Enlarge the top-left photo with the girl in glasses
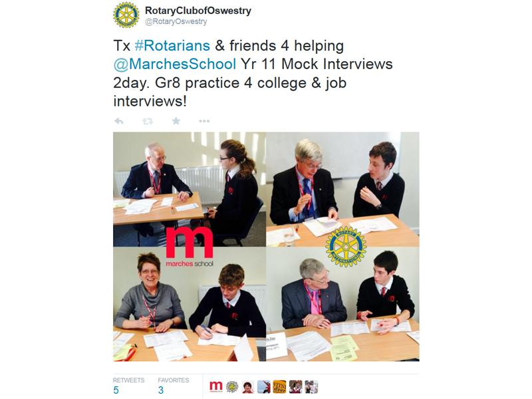 [190, 189]
